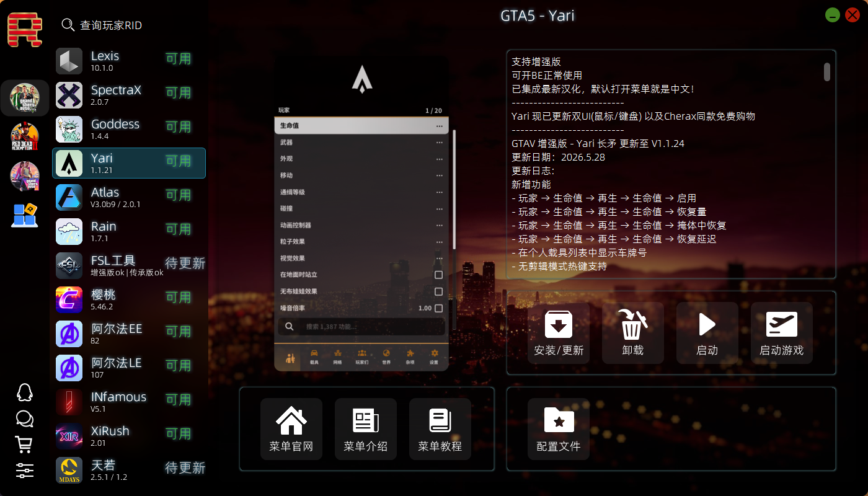Pick the 天若 MDAYS icon
868x496 pixels.
(69, 471)
